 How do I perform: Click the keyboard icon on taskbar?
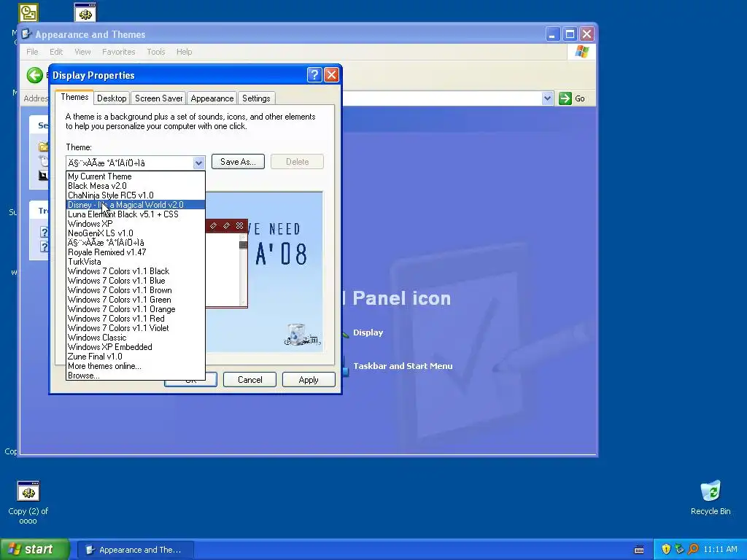[639, 550]
